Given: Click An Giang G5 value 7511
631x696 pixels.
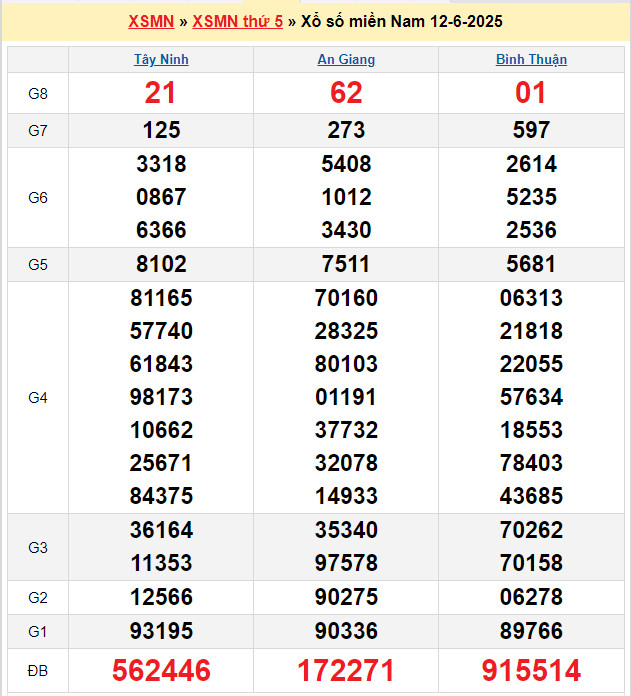Looking at the screenshot, I should coord(346,264).
